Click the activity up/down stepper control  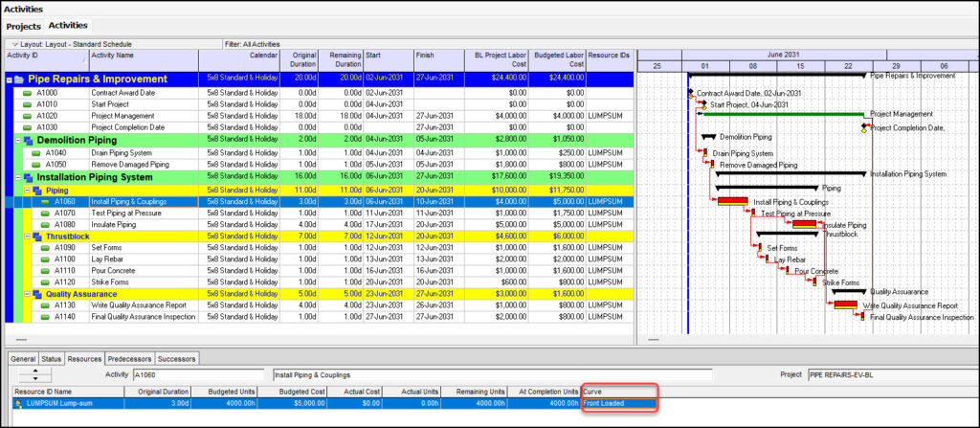pyautogui.click(x=35, y=374)
